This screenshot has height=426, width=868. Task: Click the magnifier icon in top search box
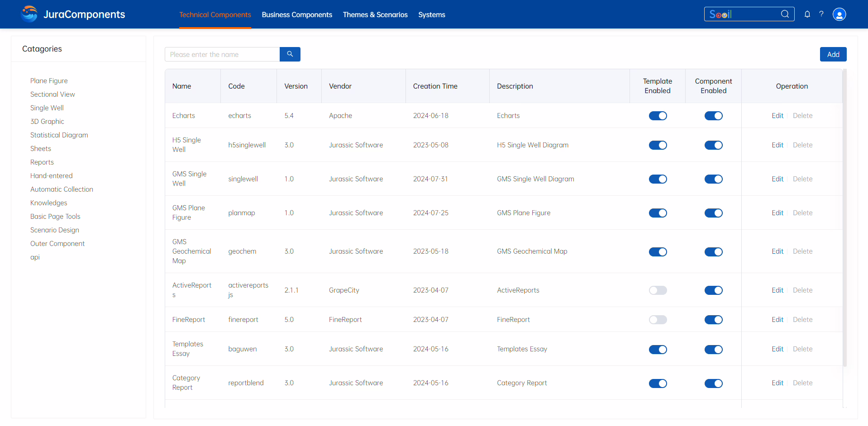[x=785, y=14]
